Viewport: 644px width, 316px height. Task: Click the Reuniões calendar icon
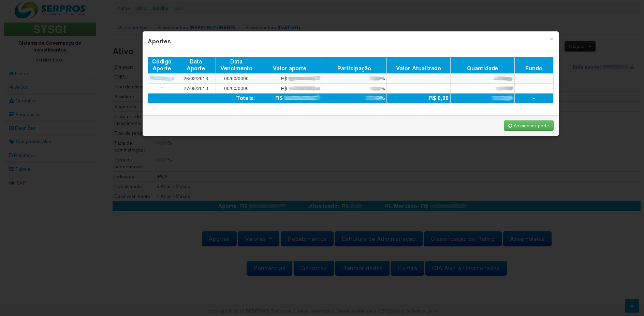point(11,128)
